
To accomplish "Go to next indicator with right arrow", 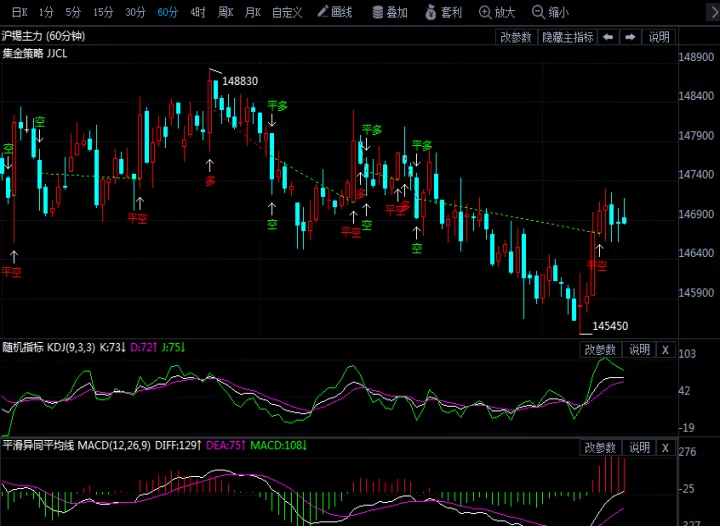I will tap(630, 37).
